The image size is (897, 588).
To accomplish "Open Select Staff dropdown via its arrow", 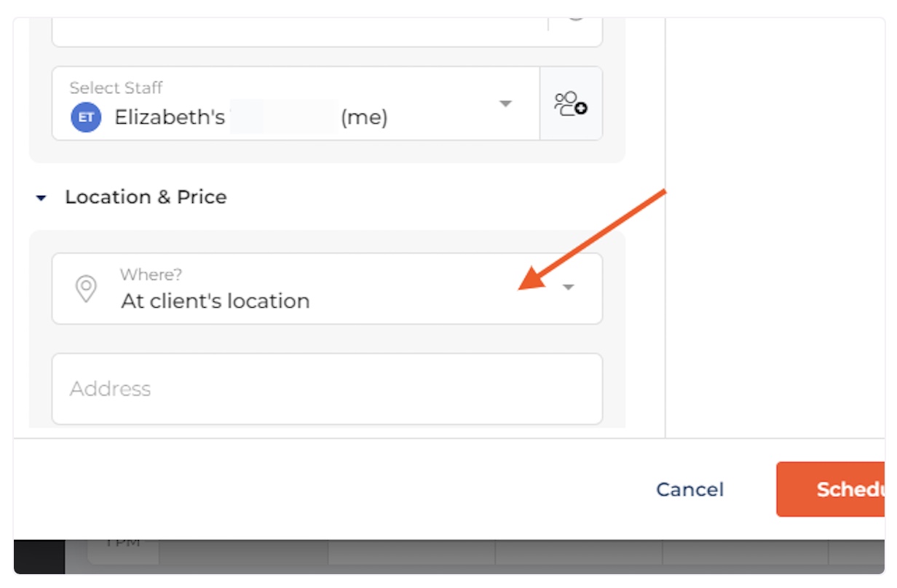I will (x=505, y=103).
